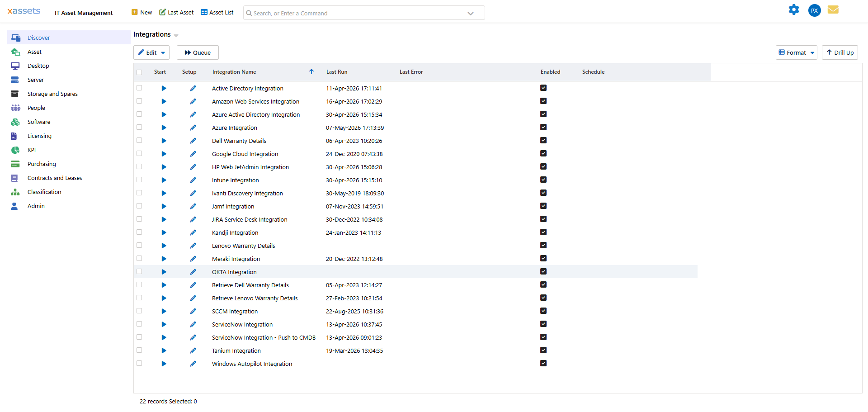Open the Format dropdown

tap(796, 52)
